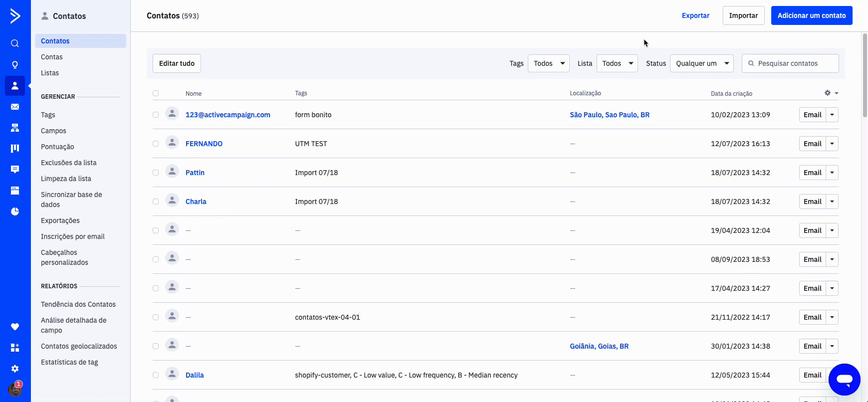Click the table column settings gear icon
This screenshot has height=402, width=868.
(828, 93)
